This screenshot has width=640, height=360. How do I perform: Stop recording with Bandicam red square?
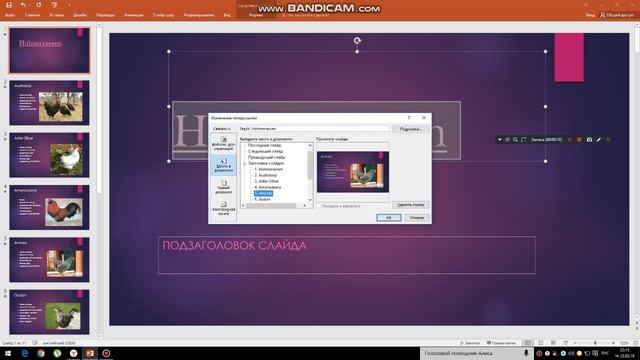579,140
